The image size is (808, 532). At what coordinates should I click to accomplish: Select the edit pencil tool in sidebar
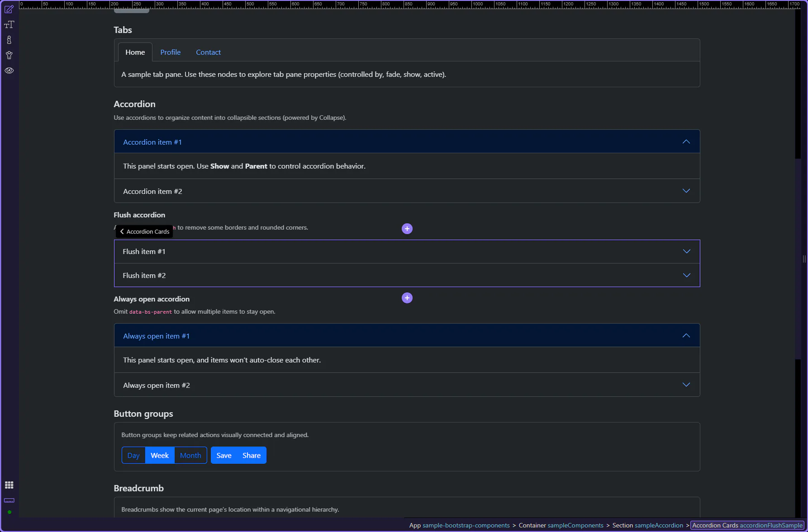tap(9, 9)
